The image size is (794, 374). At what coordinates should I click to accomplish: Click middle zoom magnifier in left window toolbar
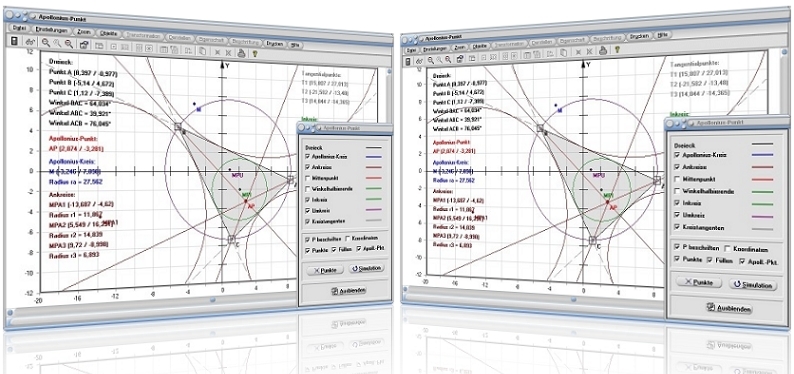[57, 44]
